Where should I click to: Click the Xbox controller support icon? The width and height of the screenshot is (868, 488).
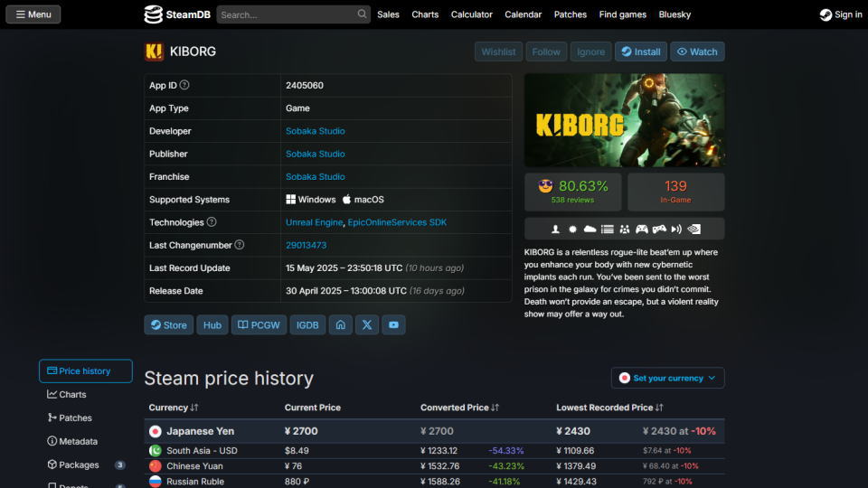tap(642, 229)
